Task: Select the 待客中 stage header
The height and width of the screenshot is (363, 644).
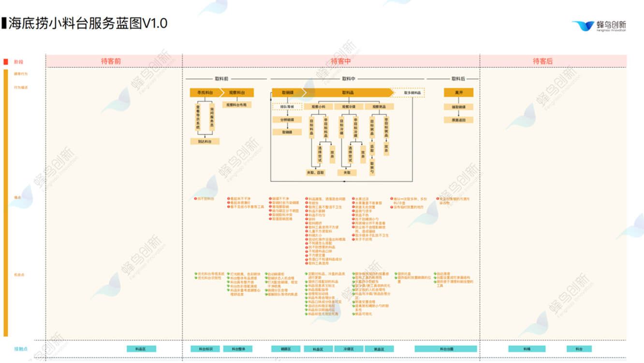Action: [341, 61]
